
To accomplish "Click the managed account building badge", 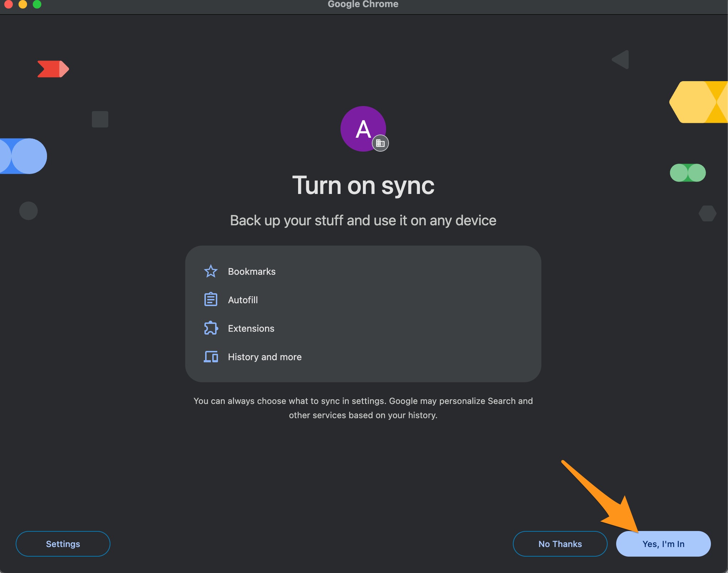I will click(x=380, y=143).
